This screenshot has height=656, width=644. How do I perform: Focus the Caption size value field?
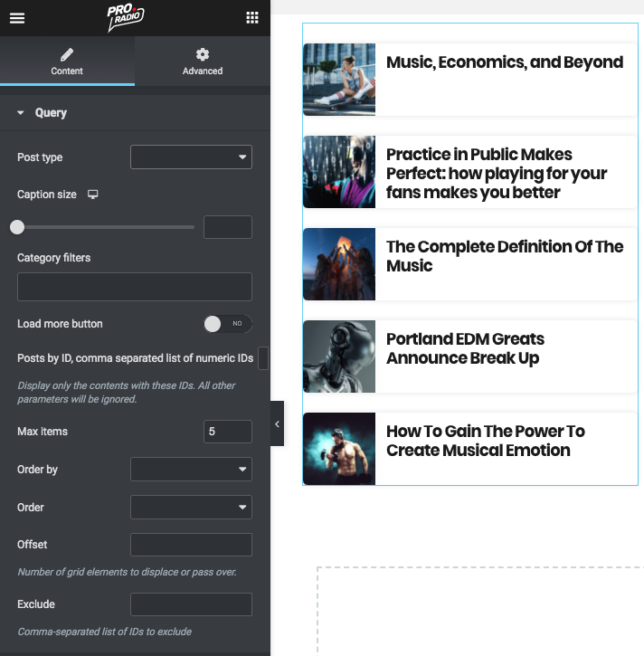coord(228,227)
